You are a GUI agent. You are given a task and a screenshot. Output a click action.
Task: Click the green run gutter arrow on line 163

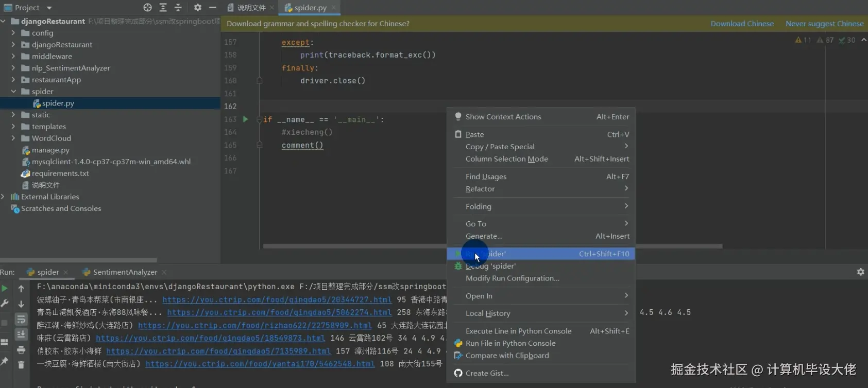[246, 119]
